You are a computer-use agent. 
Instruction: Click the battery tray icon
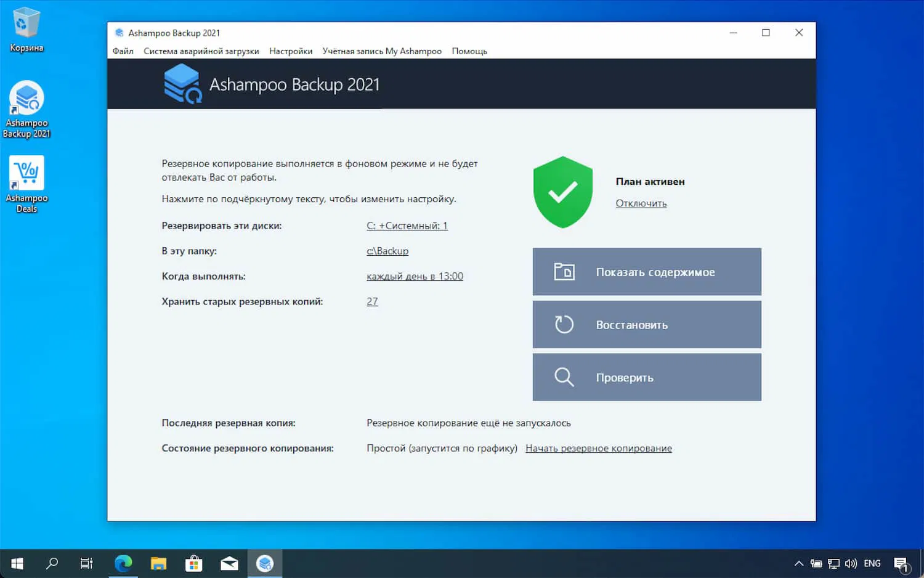(816, 563)
